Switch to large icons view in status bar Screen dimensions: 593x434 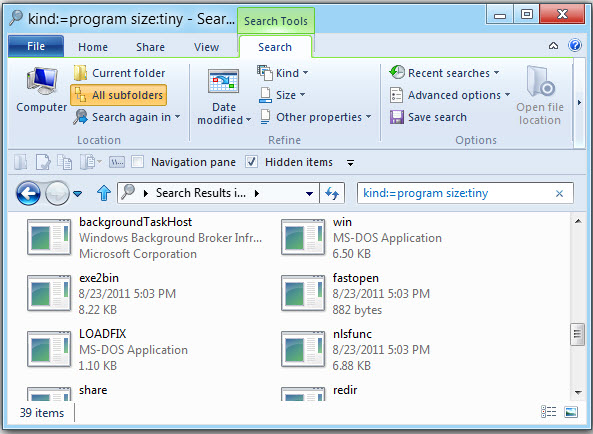click(x=571, y=412)
